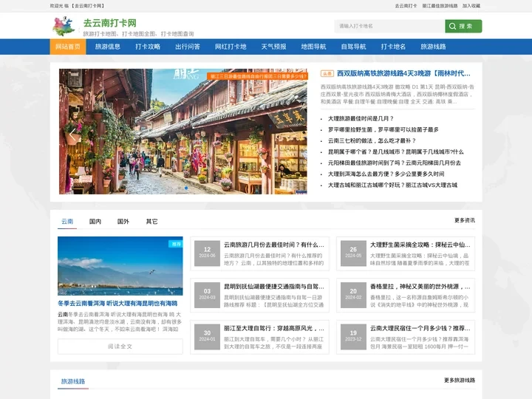Open 大理到洱海怎么去最方便 article
532x399 pixels.
386,174
